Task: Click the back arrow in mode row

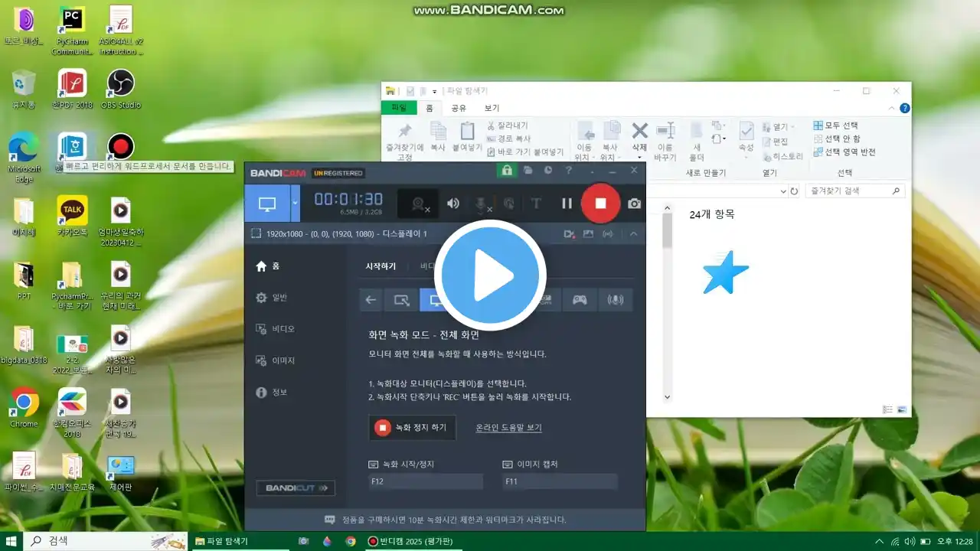Action: click(x=371, y=300)
